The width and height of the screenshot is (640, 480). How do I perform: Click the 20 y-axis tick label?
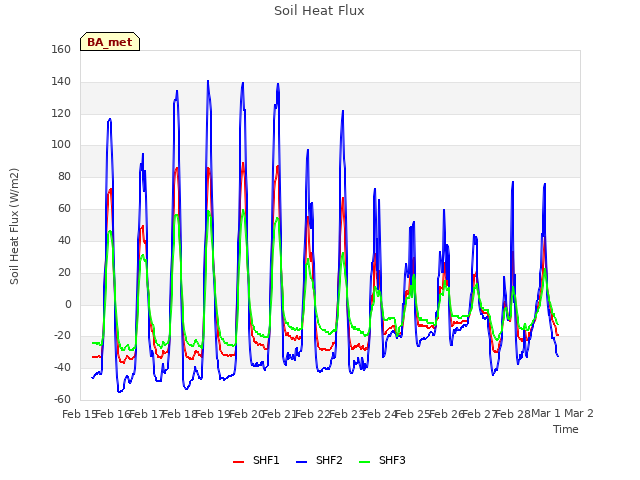click(x=64, y=272)
